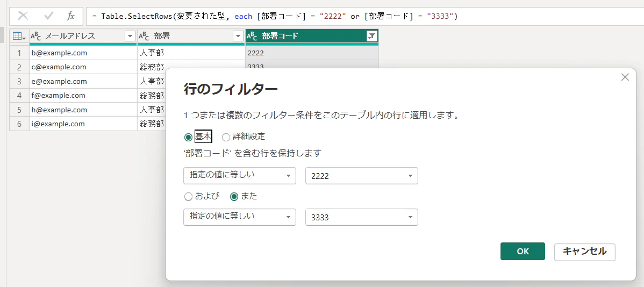Cancel the formula edit with X icon

coord(23,16)
